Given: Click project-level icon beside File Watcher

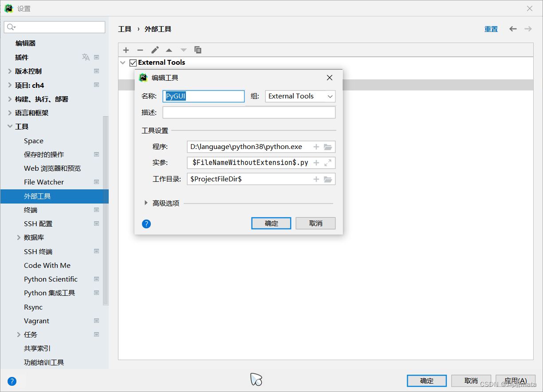Looking at the screenshot, I should pyautogui.click(x=96, y=182).
